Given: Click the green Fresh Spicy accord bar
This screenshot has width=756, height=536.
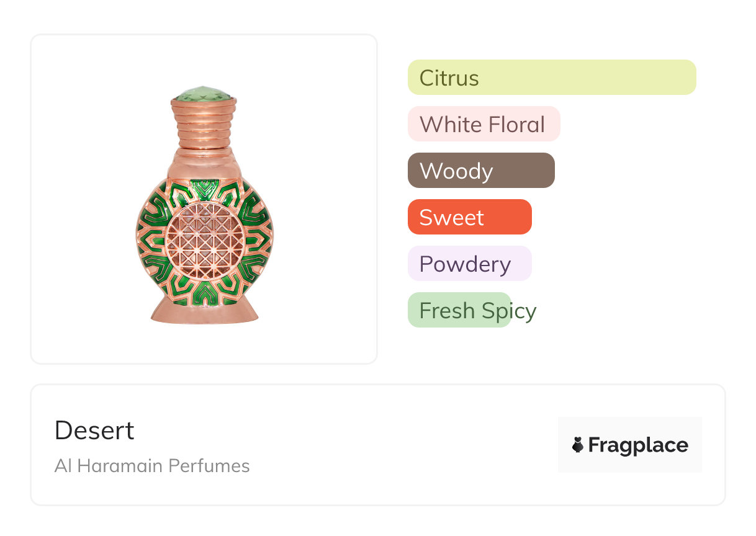Looking at the screenshot, I should pyautogui.click(x=459, y=310).
